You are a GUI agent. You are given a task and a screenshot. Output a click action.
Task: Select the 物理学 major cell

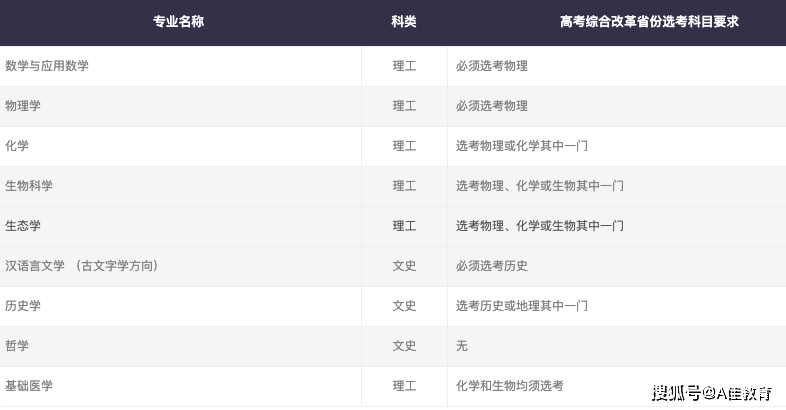[23, 106]
